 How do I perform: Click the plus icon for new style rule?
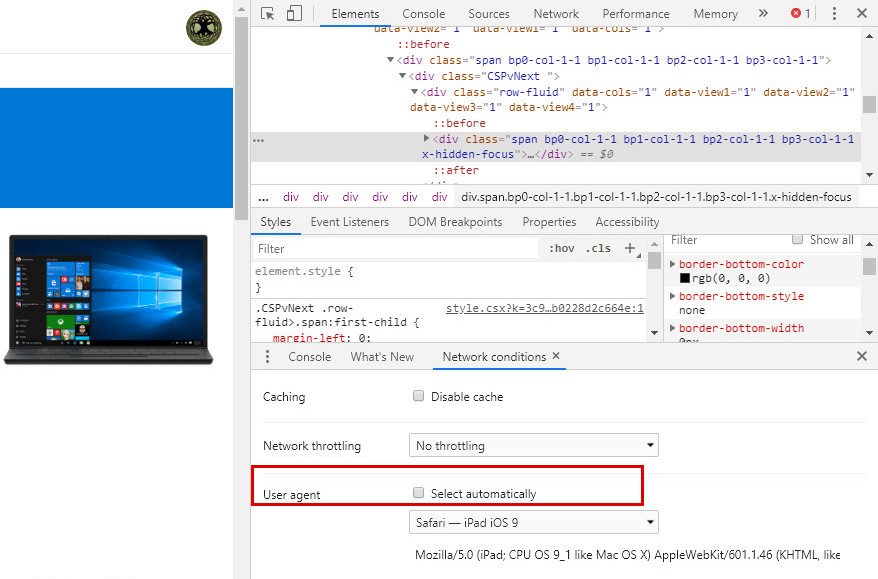tap(631, 249)
